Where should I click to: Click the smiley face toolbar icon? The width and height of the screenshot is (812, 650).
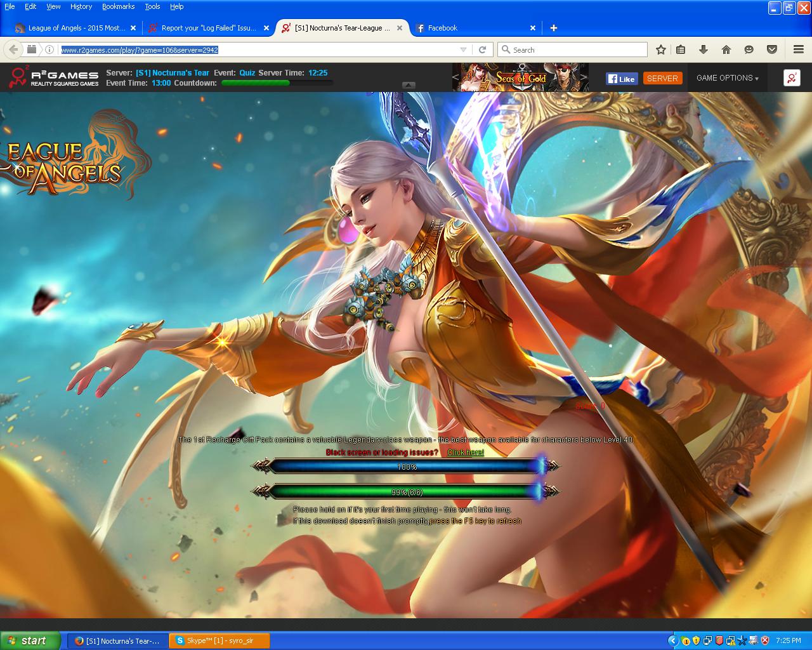(749, 50)
